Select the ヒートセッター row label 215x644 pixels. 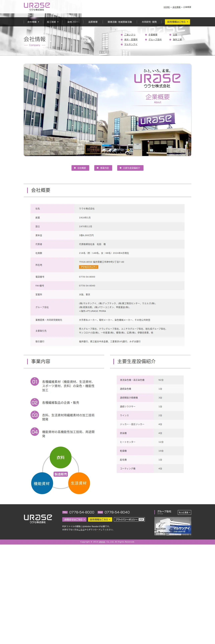[x=128, y=442]
